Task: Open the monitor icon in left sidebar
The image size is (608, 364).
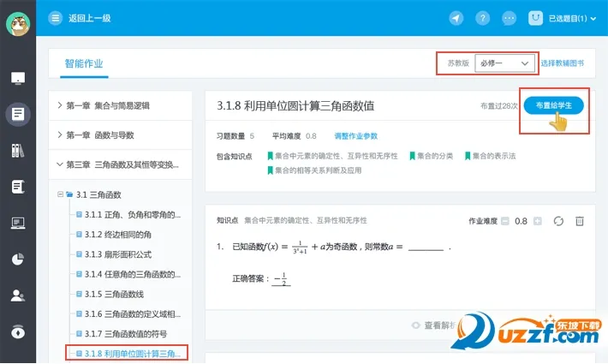Action: 18,78
